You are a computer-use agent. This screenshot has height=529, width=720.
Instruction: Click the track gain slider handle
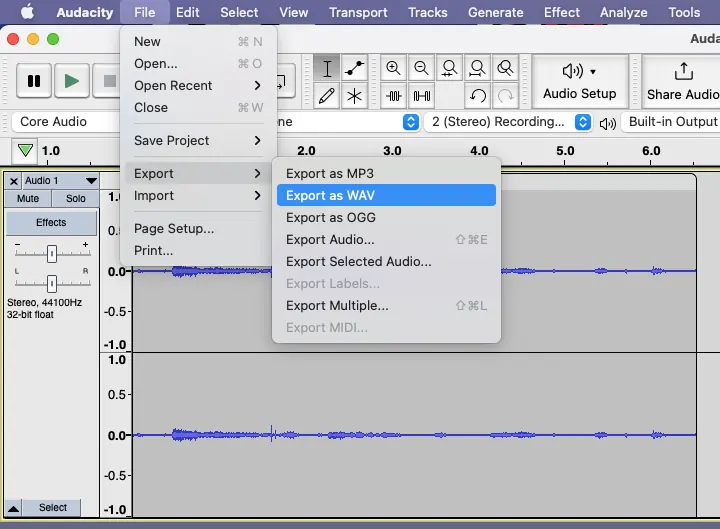pyautogui.click(x=52, y=253)
